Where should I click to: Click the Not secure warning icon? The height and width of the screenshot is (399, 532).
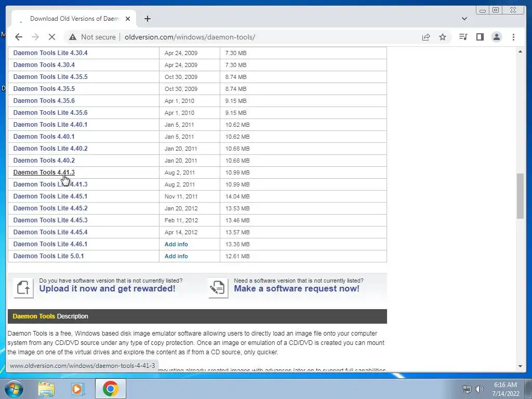point(73,37)
